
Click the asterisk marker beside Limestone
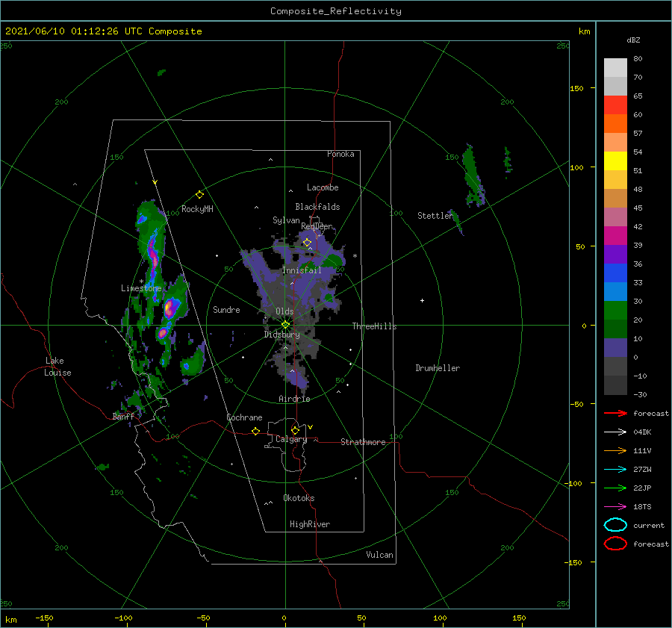(x=141, y=282)
